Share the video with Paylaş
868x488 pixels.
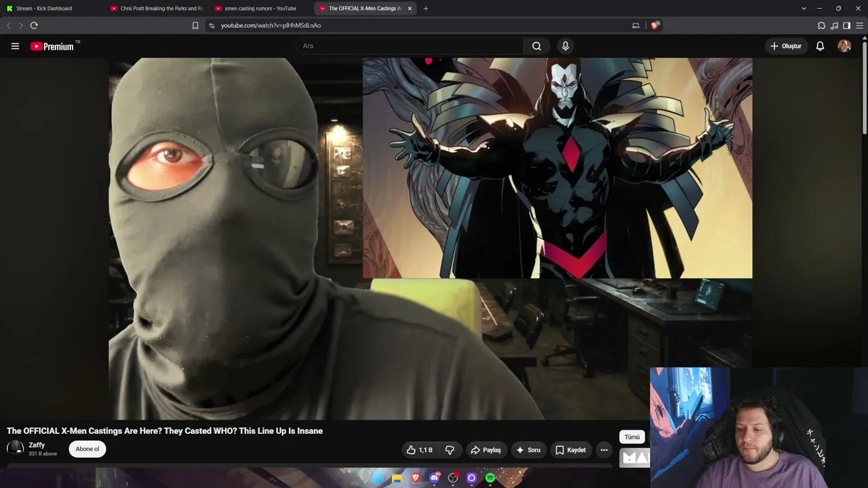[x=486, y=450]
